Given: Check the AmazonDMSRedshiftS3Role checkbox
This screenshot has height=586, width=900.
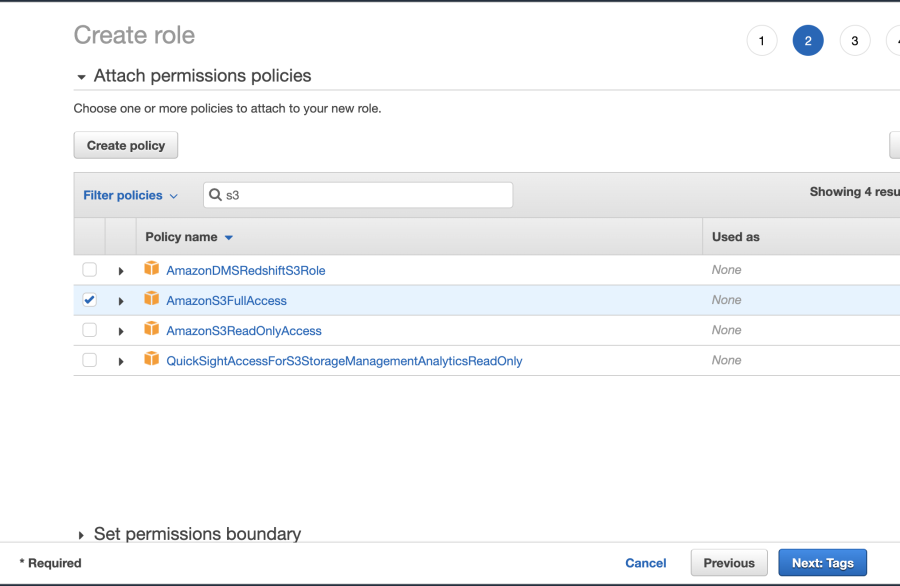Looking at the screenshot, I should (90, 270).
